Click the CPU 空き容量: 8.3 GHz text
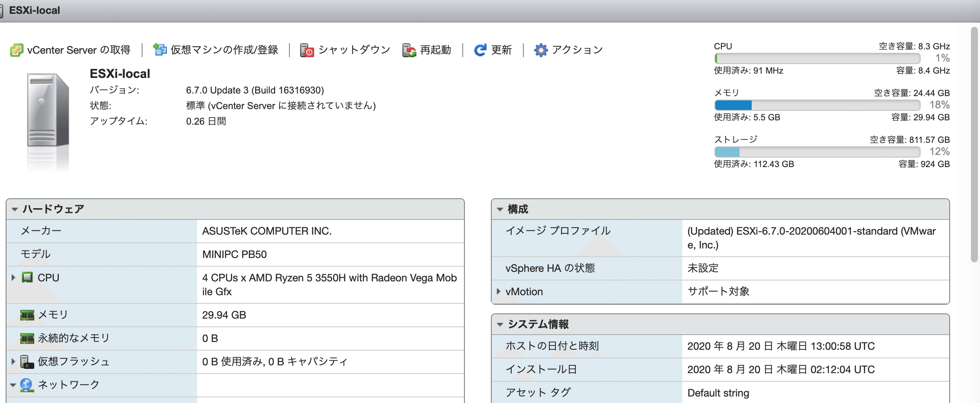 [914, 46]
